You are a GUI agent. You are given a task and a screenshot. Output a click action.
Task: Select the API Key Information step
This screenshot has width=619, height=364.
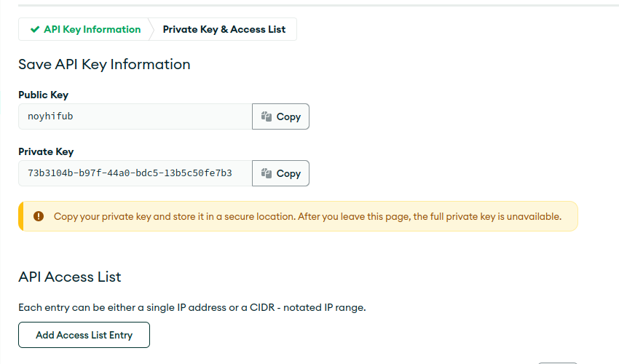click(x=86, y=29)
